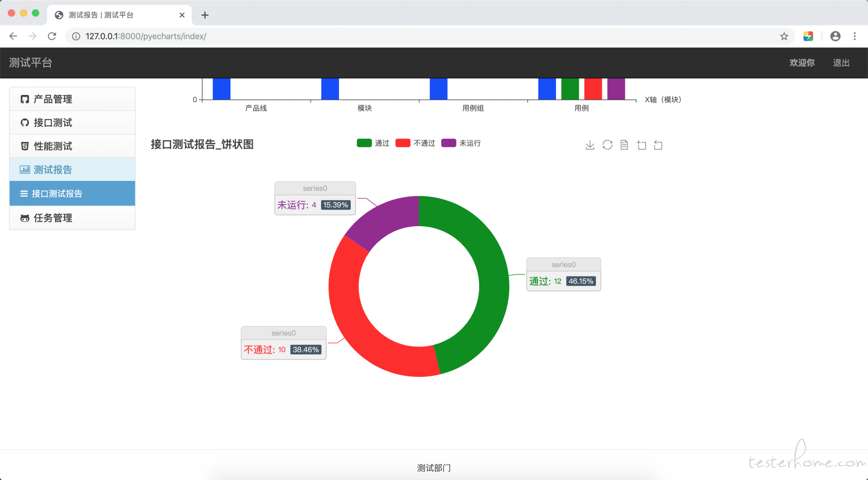Open the data view document icon
Screen dimensions: 868x480
coord(624,145)
